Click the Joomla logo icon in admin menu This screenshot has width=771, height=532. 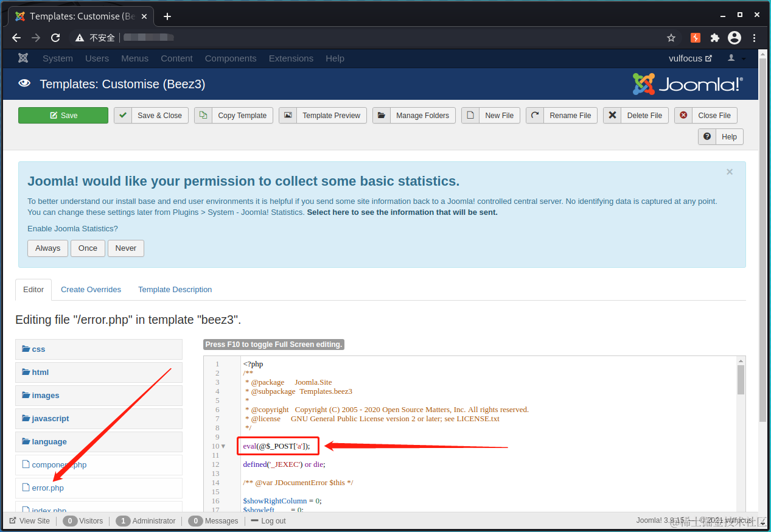click(23, 58)
